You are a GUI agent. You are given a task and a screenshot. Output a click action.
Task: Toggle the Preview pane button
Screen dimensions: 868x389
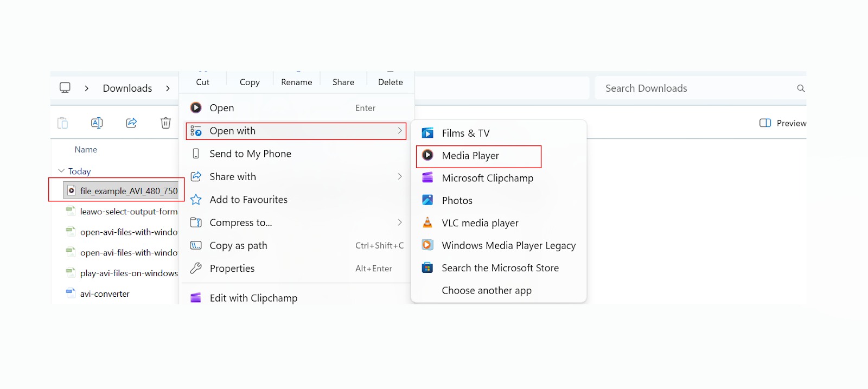[783, 123]
